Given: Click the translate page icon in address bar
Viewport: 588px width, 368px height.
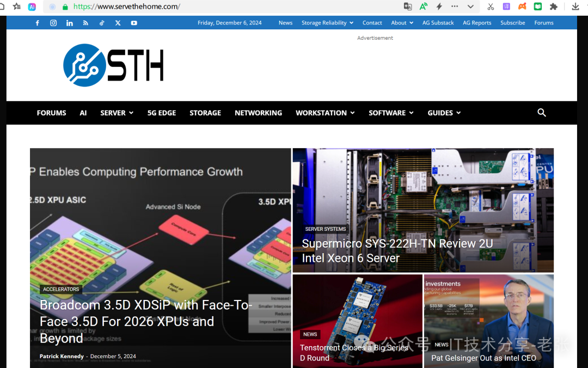Looking at the screenshot, I should [408, 7].
